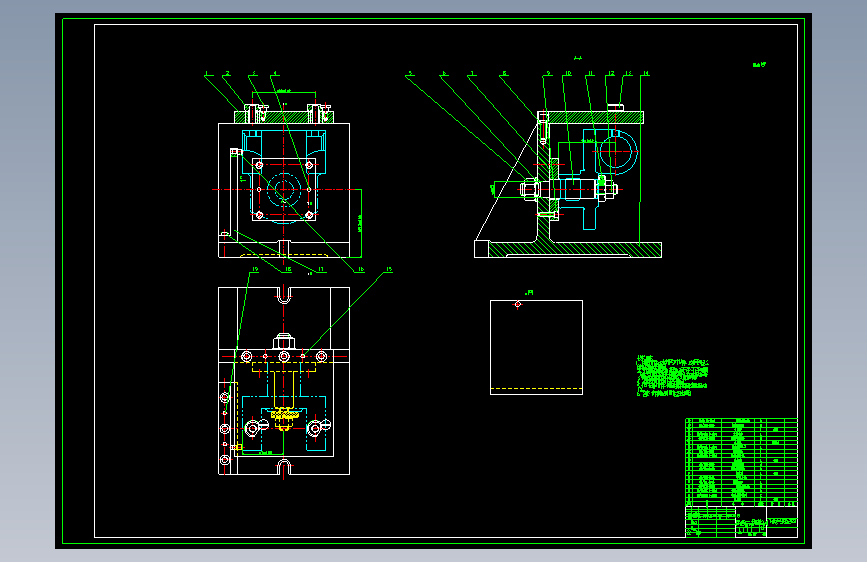Screen dimensions: 867x562
Task: Click the small red circle in detail view
Action: click(x=518, y=304)
